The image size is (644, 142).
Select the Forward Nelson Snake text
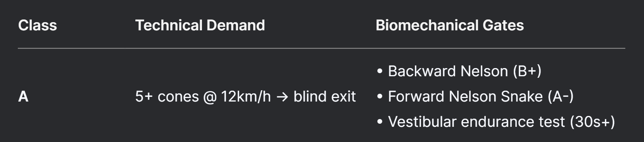465,96
